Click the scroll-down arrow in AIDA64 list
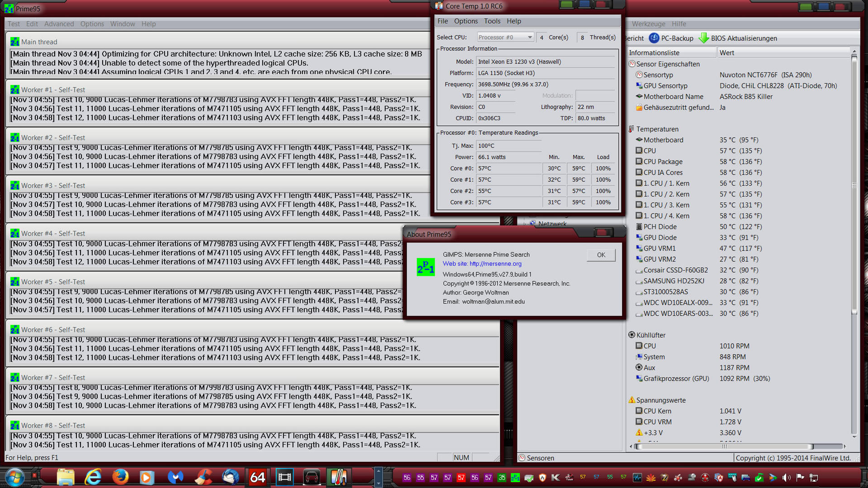Viewport: 868px width, 488px height. pos(854,436)
